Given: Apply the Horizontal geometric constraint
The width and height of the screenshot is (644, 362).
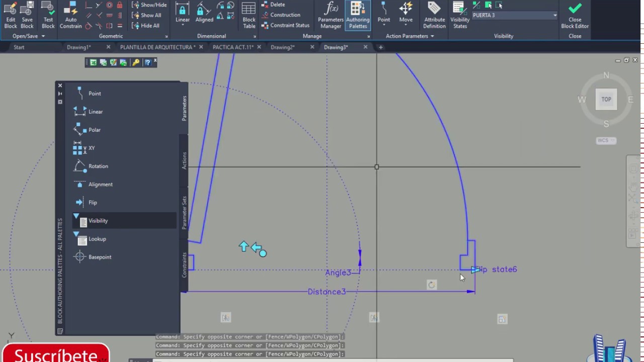Looking at the screenshot, I should click(x=109, y=15).
